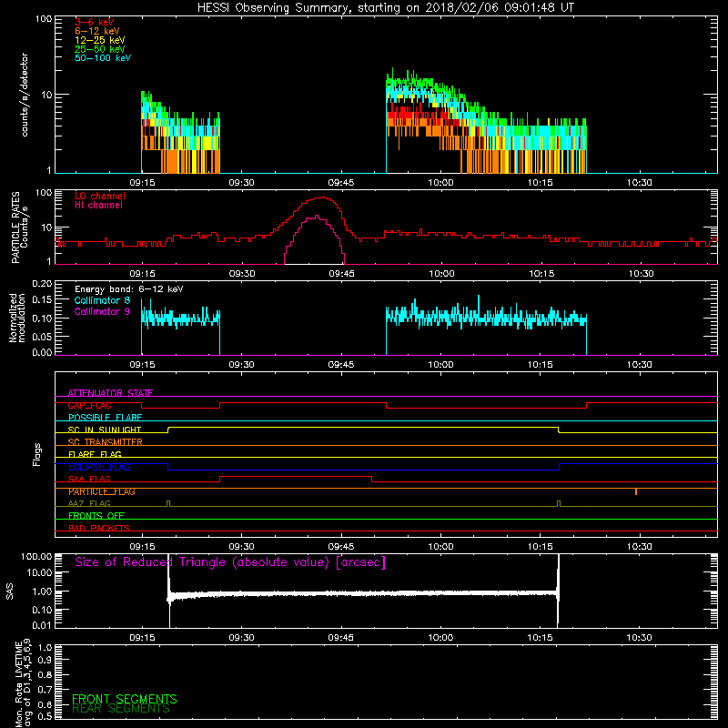Image resolution: width=728 pixels, height=728 pixels.
Task: Click the FLARE_FLAG label
Action: tap(95, 454)
